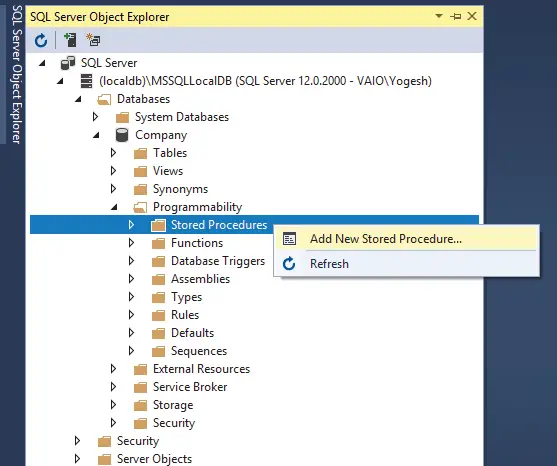Close the SQL Server Object Explorer panel

472,16
